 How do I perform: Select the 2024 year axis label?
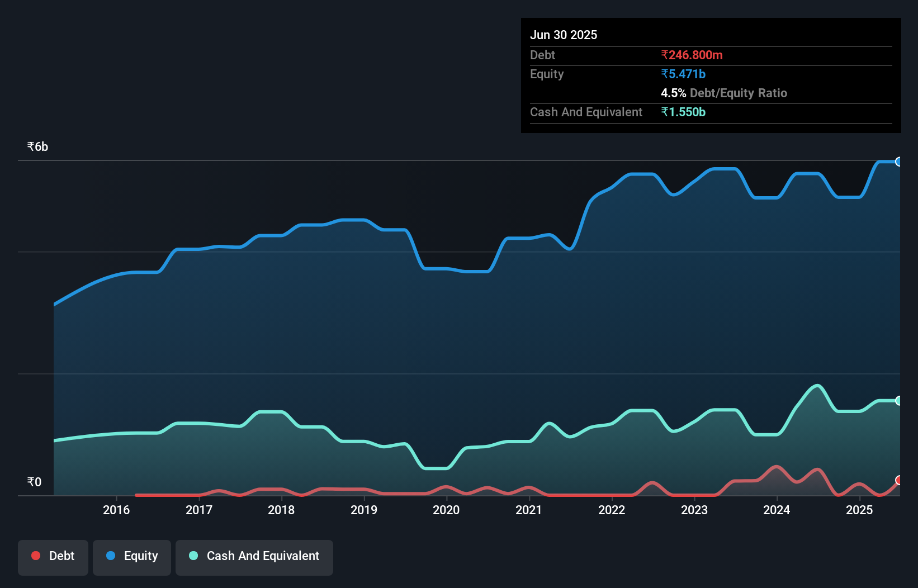tap(776, 510)
